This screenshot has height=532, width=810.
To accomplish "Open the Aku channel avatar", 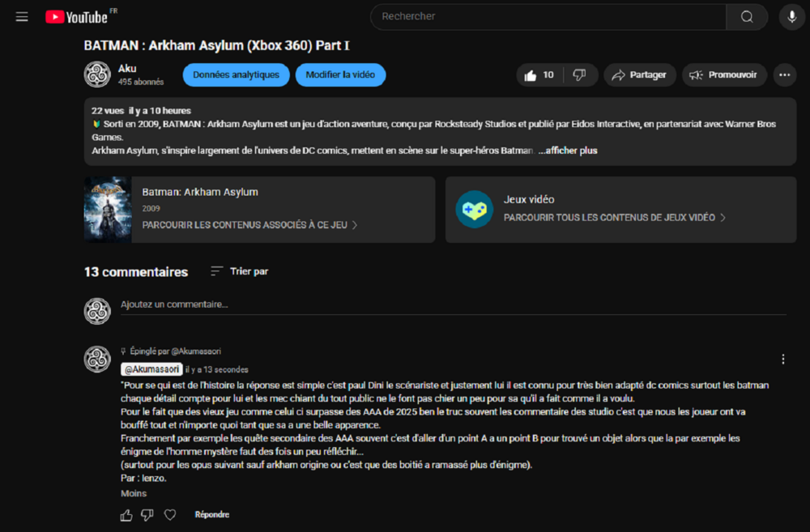I will click(97, 74).
